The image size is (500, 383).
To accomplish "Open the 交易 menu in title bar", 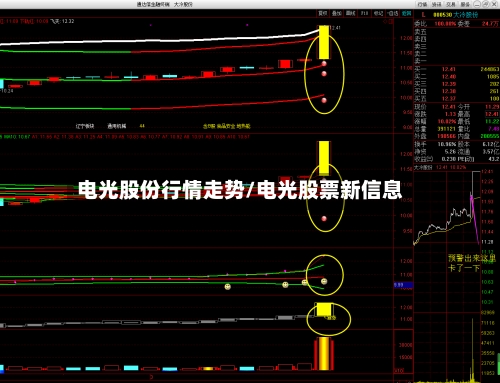I will 451,4.
